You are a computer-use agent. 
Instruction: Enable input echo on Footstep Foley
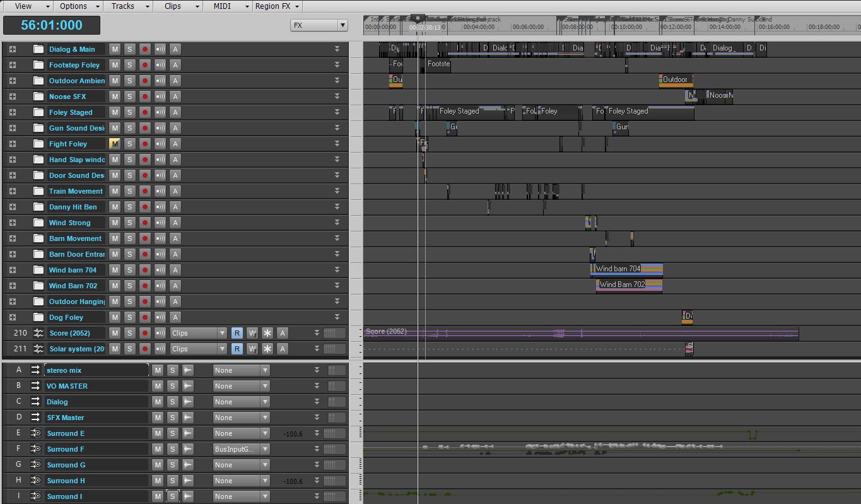point(160,65)
